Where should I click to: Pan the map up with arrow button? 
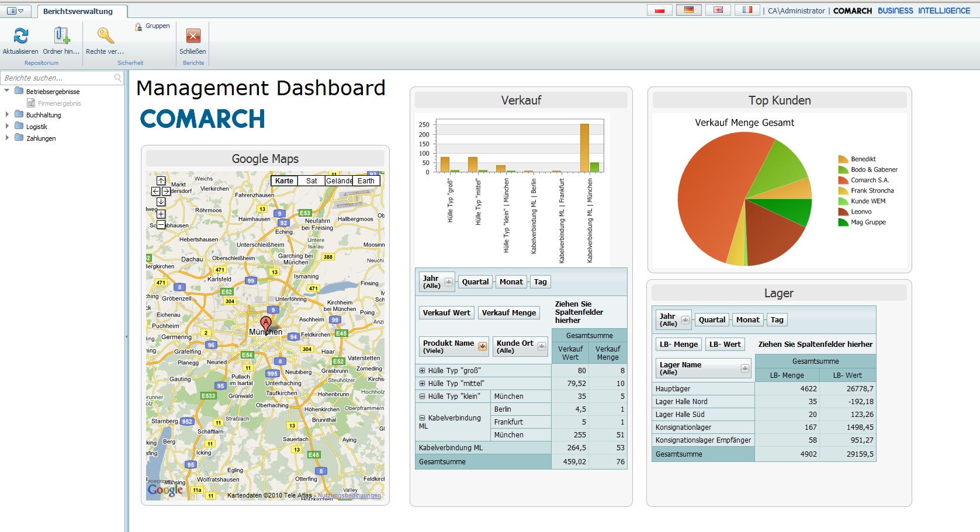161,180
